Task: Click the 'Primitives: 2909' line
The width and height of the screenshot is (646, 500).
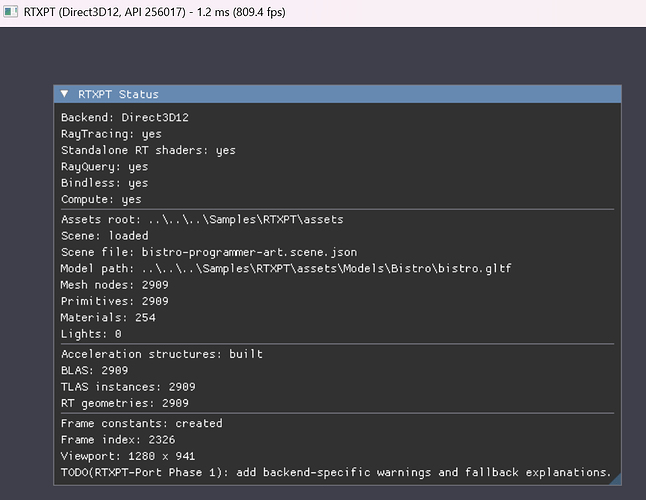Action: point(115,301)
